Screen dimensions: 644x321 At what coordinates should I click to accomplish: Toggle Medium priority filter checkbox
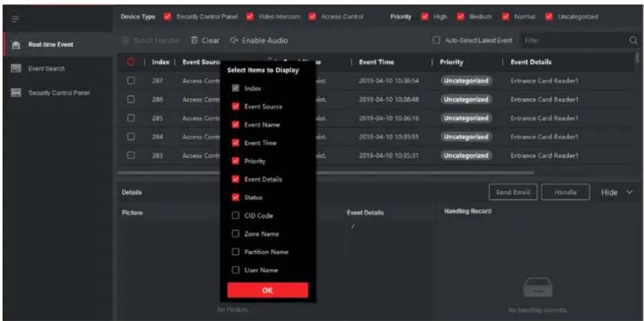(461, 17)
